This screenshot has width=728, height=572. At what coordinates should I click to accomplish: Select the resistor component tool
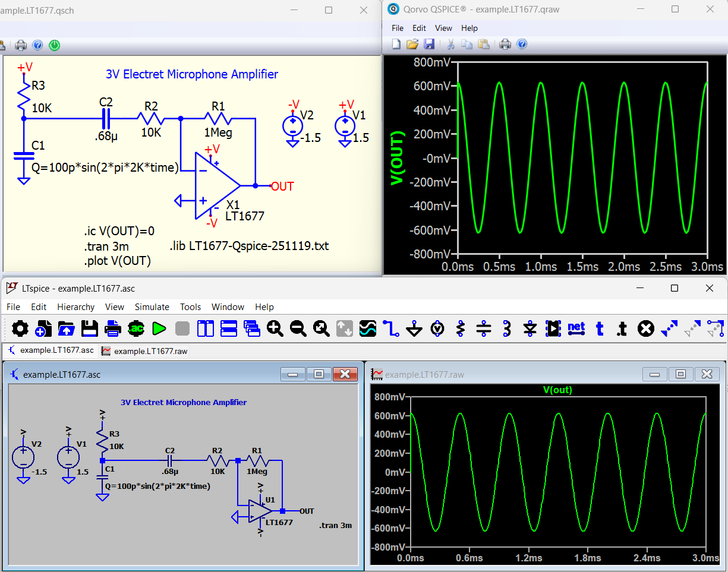[x=461, y=328]
